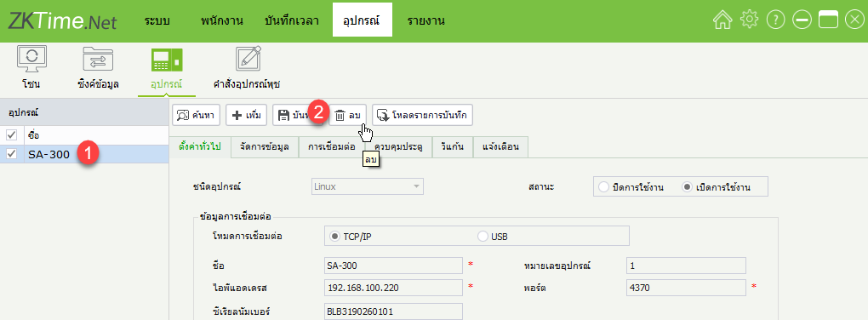Click the อุปกรณ์ panel header
The height and width of the screenshot is (320, 868).
(x=84, y=112)
